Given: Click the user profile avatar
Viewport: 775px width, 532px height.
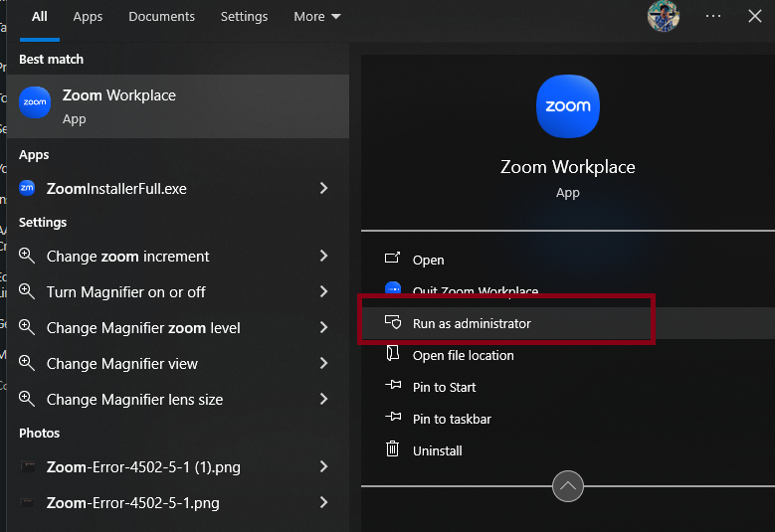Looking at the screenshot, I should (x=664, y=16).
